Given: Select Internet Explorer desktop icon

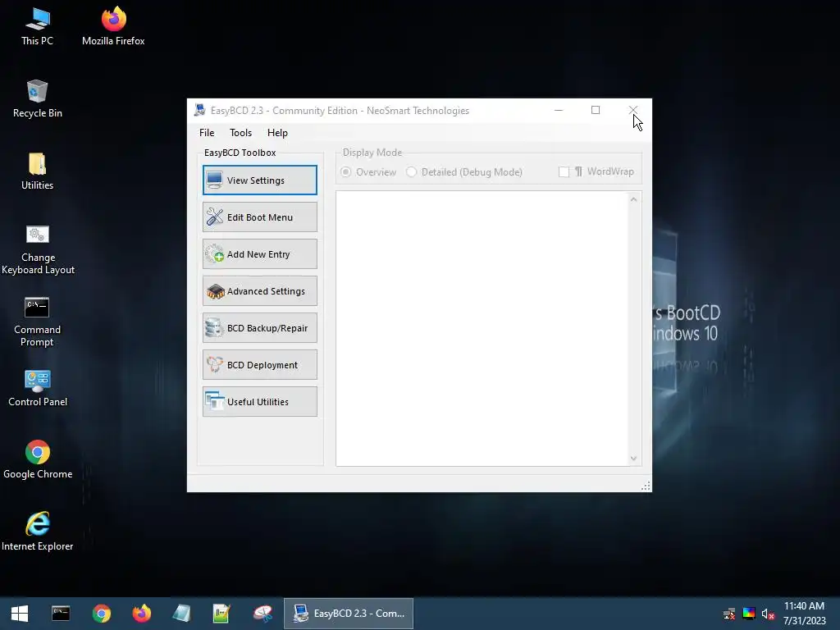Looking at the screenshot, I should 38,532.
